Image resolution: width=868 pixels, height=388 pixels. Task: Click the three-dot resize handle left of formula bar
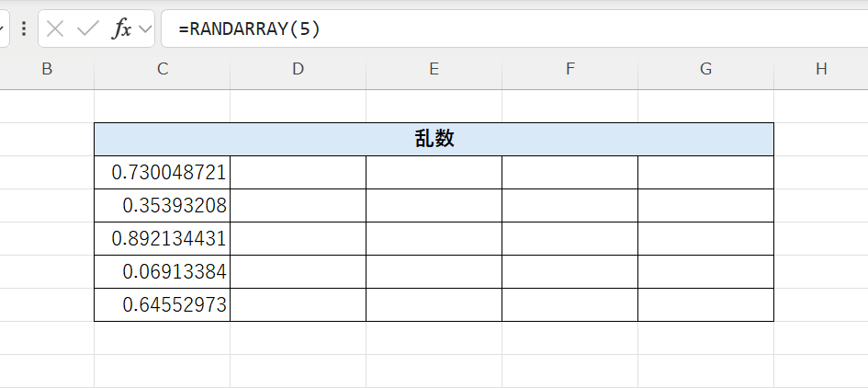coord(23,29)
